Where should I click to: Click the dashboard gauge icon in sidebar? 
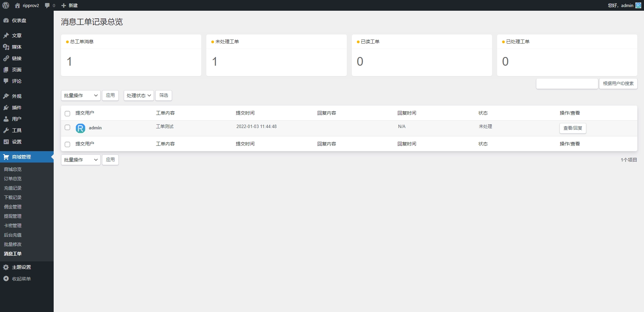(x=6, y=20)
